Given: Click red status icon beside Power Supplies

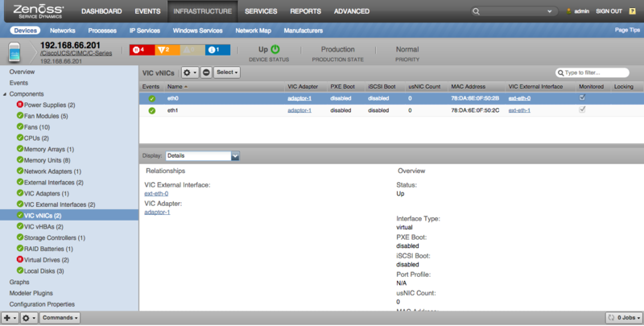Looking at the screenshot, I should [19, 105].
